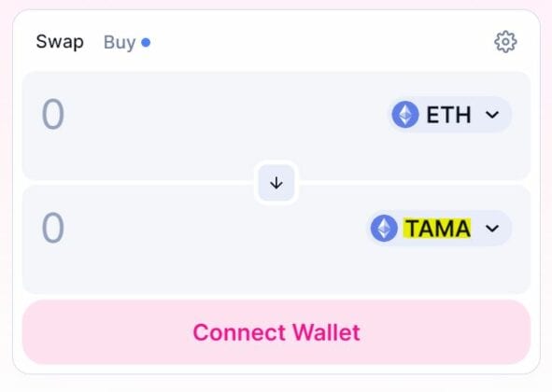Viewport: 552px width, 392px height.
Task: Click the ETH ticker text
Action: (448, 115)
